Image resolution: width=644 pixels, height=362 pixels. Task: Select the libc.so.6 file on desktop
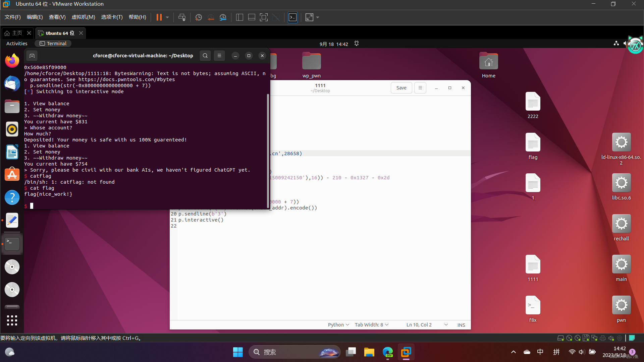pyautogui.click(x=621, y=187)
